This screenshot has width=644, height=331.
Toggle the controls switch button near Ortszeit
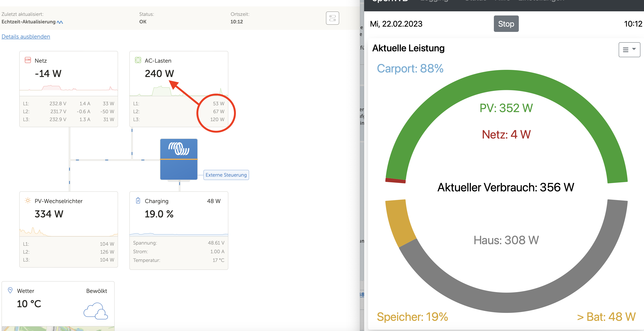(x=332, y=18)
